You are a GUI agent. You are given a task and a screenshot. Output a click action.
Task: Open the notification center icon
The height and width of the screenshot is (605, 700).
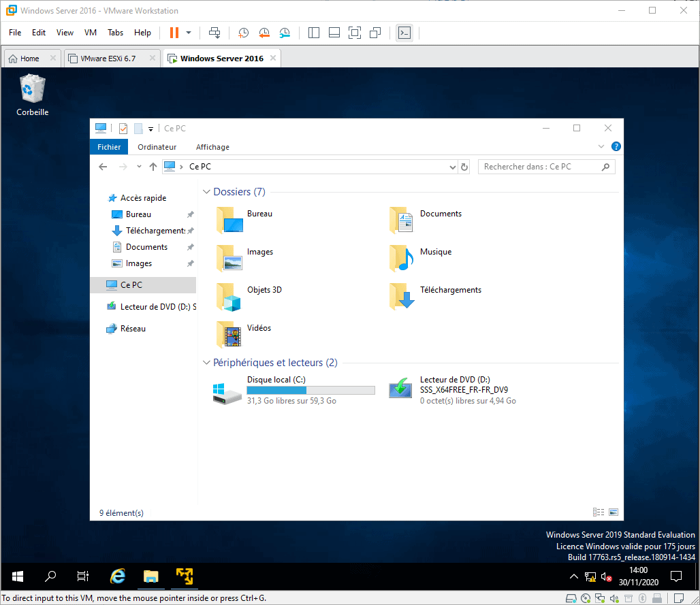coord(676,576)
